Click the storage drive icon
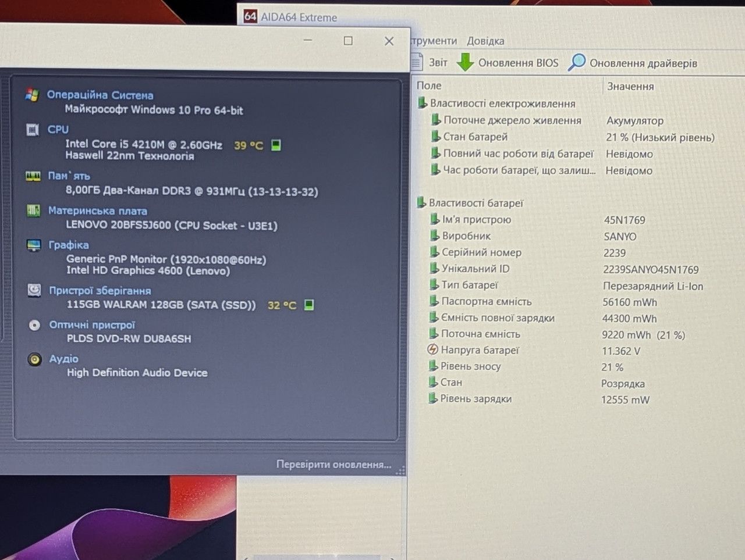The height and width of the screenshot is (560, 745). pos(34,290)
